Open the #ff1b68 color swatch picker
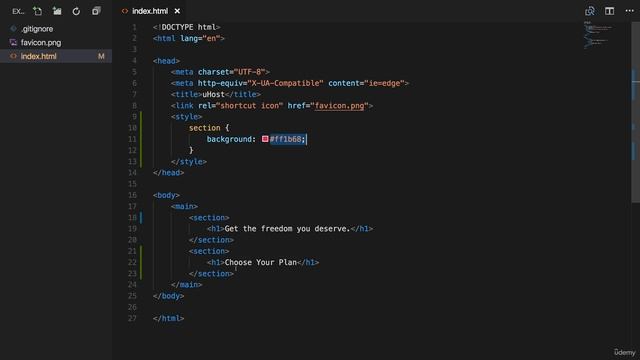The height and width of the screenshot is (360, 640). pos(265,139)
